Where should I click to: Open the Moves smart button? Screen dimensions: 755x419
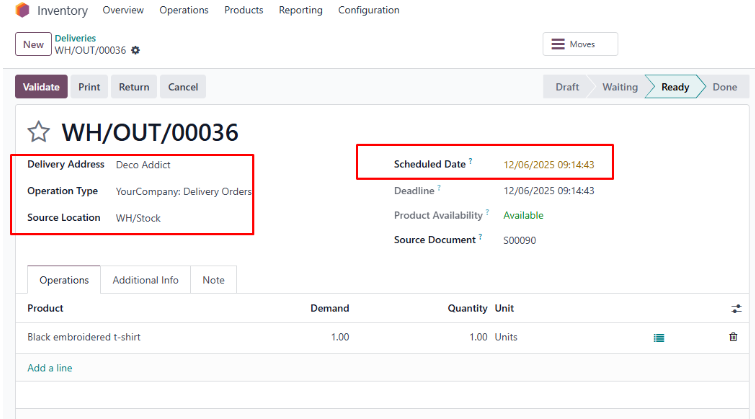coord(580,44)
